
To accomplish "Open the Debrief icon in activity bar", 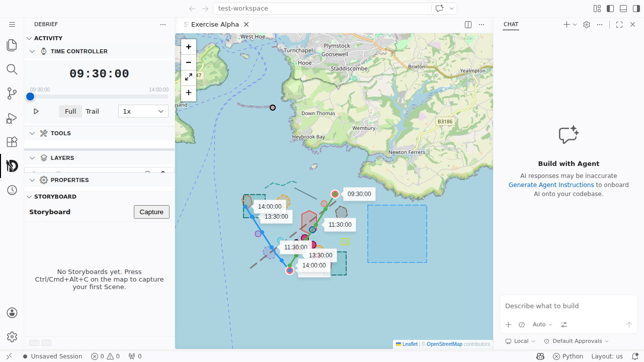I will point(12,166).
